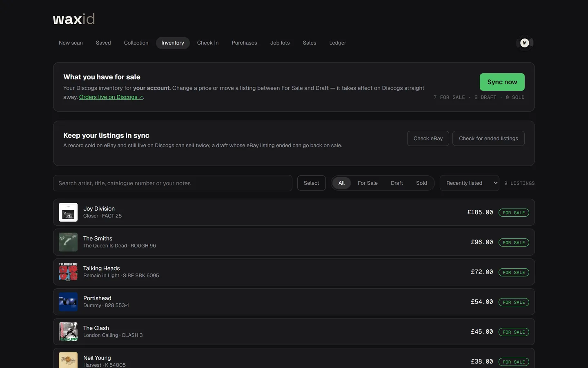
Task: Click the Portishead £54.00 price
Action: click(482, 302)
